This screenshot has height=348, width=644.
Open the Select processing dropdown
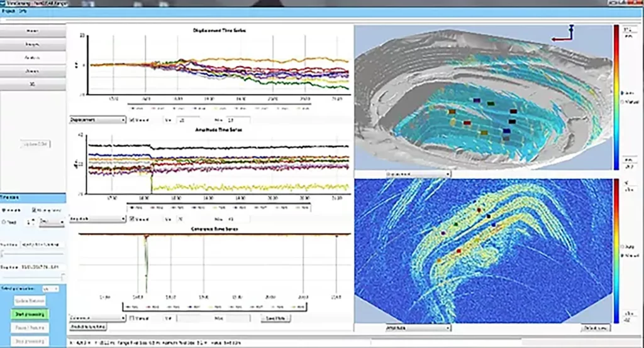pyautogui.click(x=50, y=289)
